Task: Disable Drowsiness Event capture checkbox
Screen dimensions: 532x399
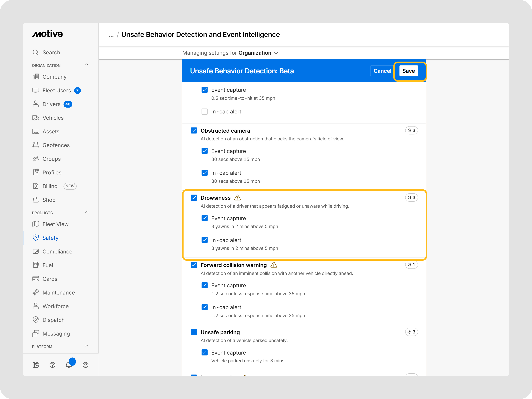Action: tap(204, 218)
